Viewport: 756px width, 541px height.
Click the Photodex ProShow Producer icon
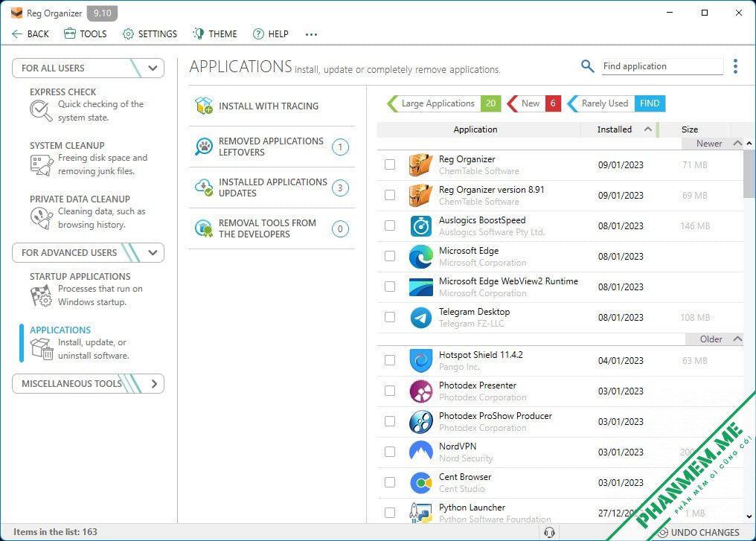point(421,421)
